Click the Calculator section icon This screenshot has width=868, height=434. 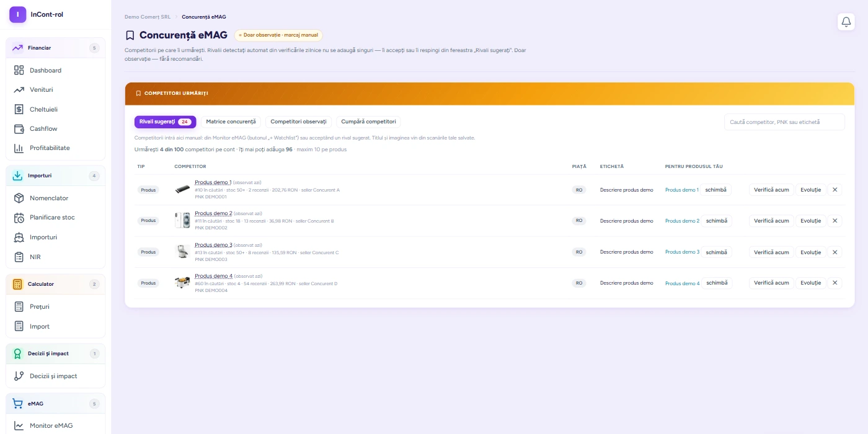[17, 284]
